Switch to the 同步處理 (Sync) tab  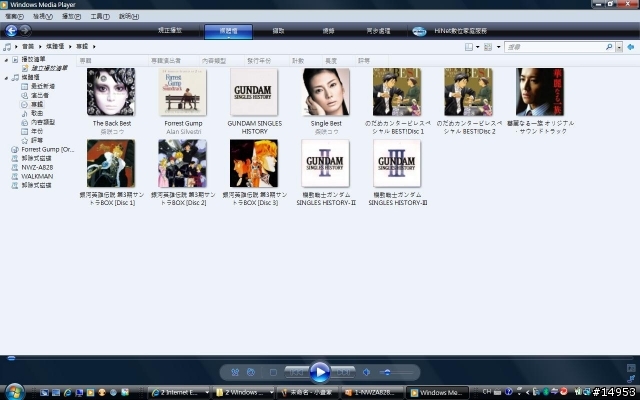(x=378, y=31)
